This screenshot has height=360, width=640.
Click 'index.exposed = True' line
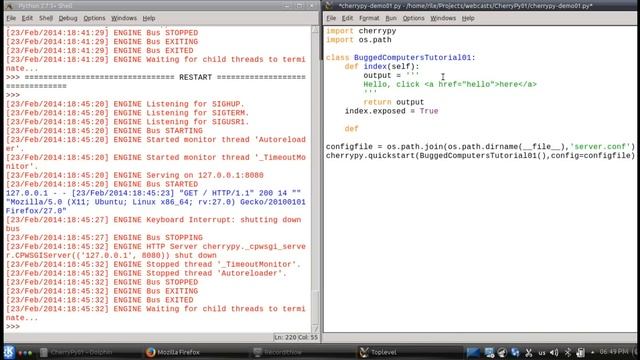click(x=391, y=111)
